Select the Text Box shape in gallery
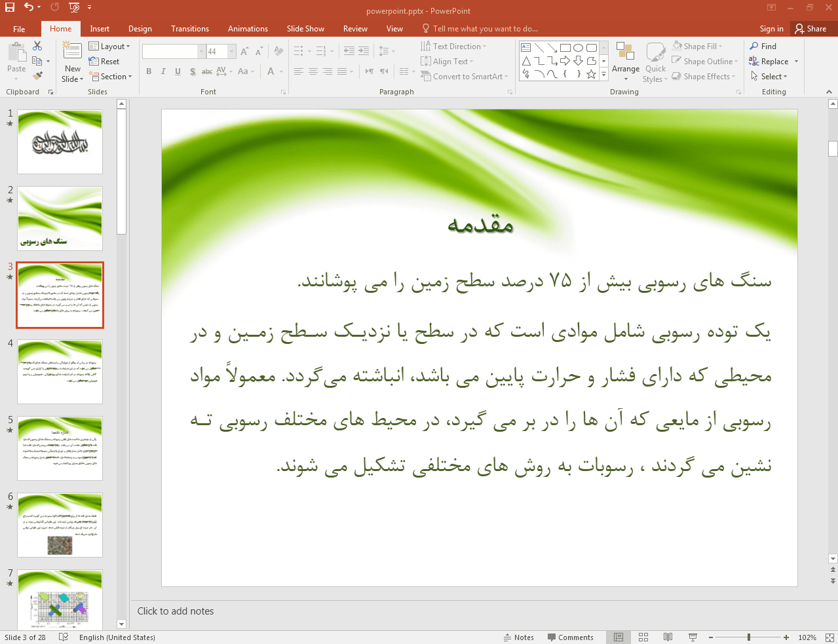The height and width of the screenshot is (644, 838). (x=525, y=48)
